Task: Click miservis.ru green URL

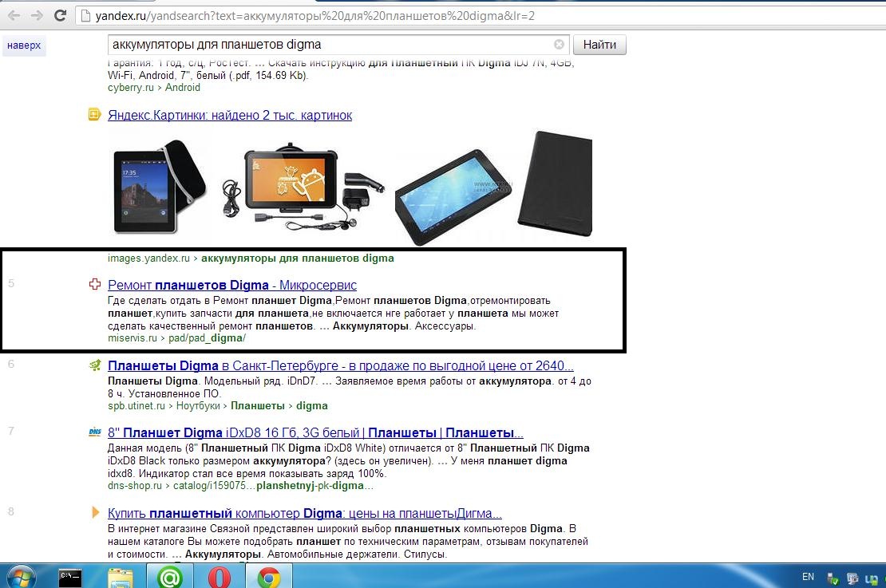Action: (133, 338)
